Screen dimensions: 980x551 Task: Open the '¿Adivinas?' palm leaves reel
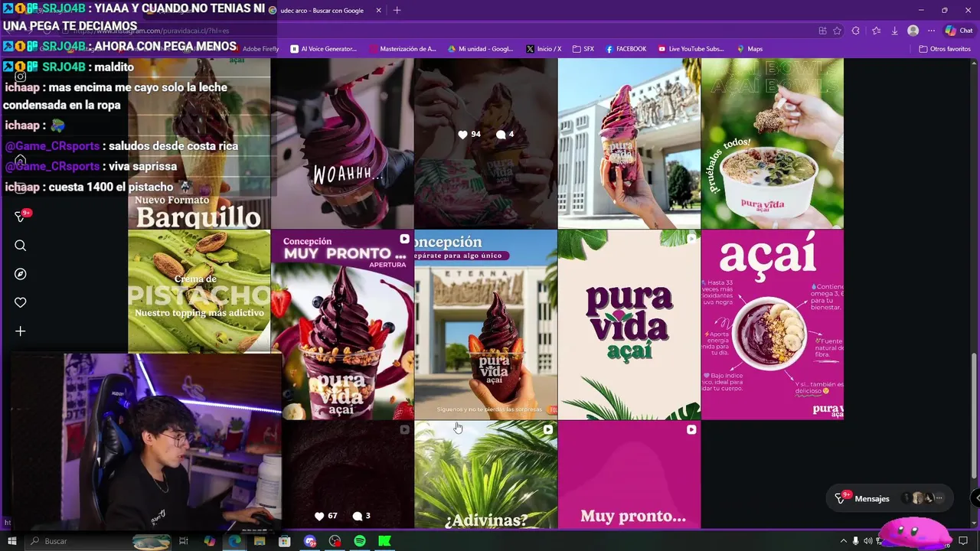click(x=485, y=474)
